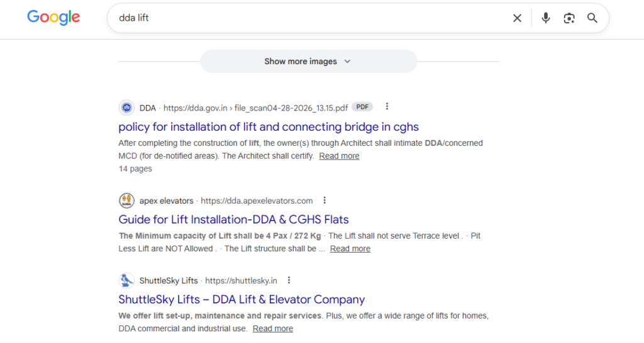The image size is (644, 343).
Task: Open the DDA site favicon
Action: pyautogui.click(x=126, y=108)
